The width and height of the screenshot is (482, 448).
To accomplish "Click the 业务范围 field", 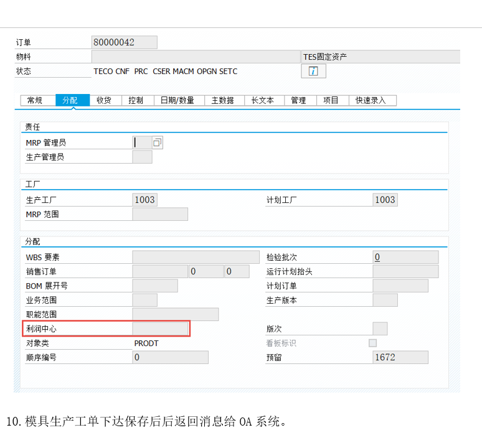I will [x=144, y=300].
